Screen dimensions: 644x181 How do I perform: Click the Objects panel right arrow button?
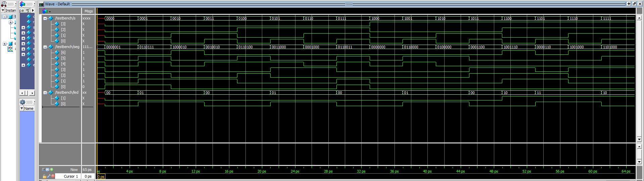pyautogui.click(x=33, y=10)
